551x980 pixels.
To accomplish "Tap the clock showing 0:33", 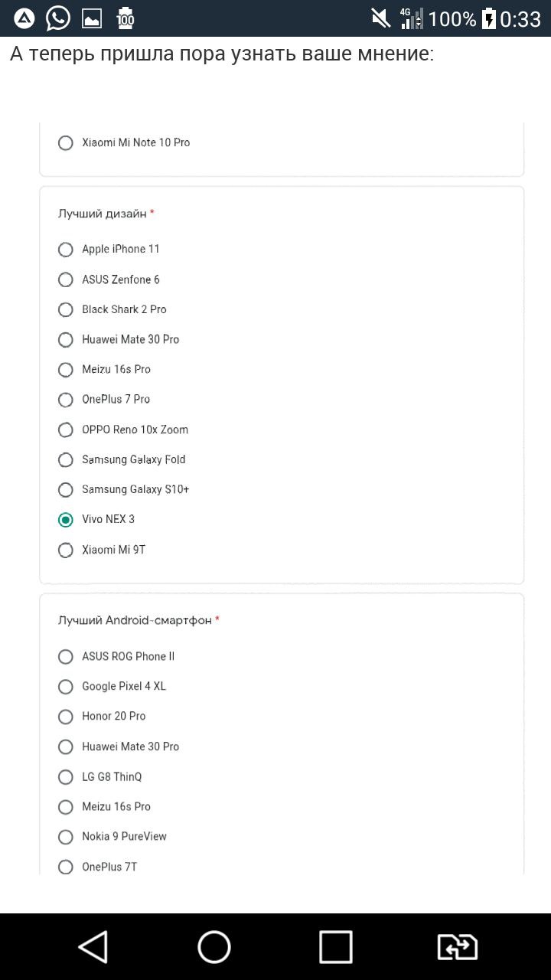I will pyautogui.click(x=520, y=19).
